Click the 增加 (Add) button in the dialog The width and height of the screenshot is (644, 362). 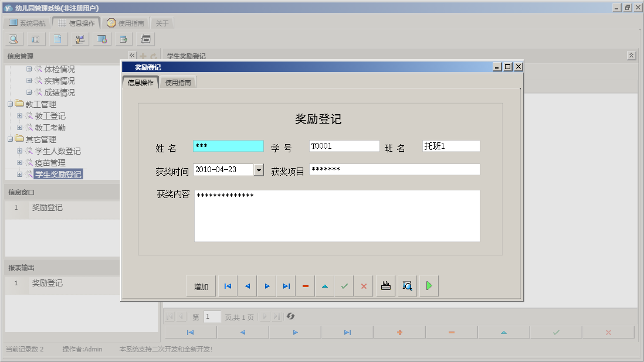point(200,286)
